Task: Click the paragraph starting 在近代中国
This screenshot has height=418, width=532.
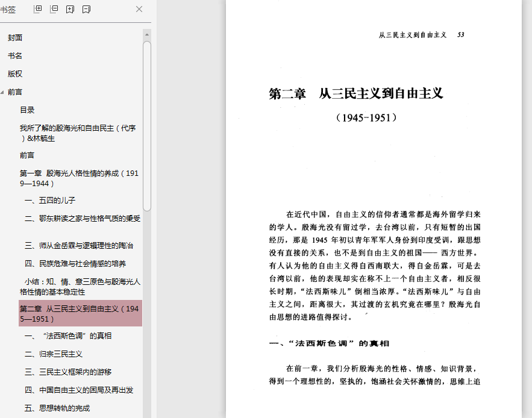Action: click(375, 266)
